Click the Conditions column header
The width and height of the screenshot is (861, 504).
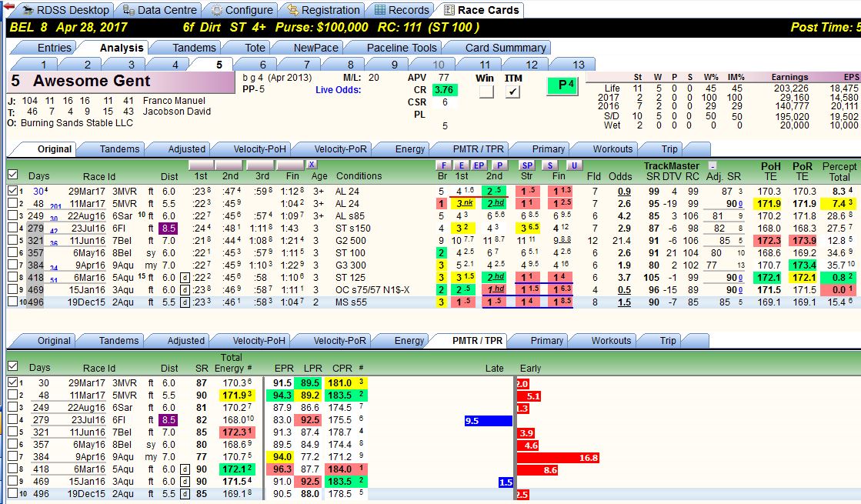[359, 175]
